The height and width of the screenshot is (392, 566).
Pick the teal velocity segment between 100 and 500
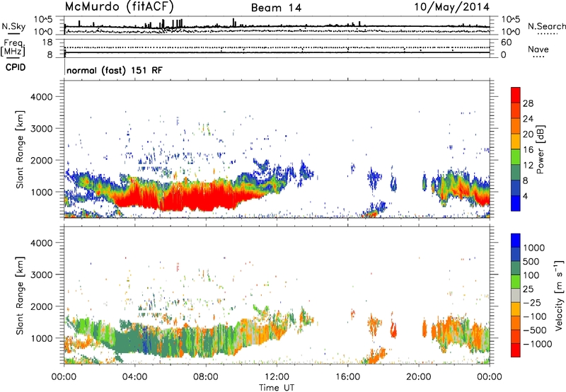(516, 268)
